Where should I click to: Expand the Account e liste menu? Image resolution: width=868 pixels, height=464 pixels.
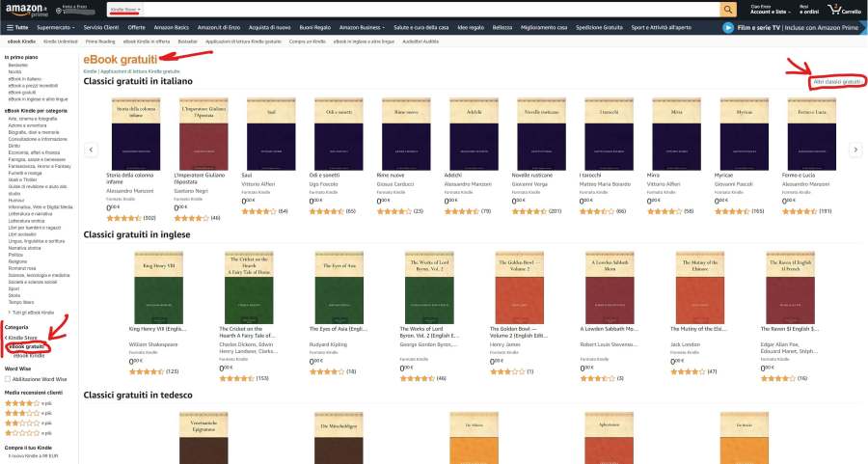point(769,10)
